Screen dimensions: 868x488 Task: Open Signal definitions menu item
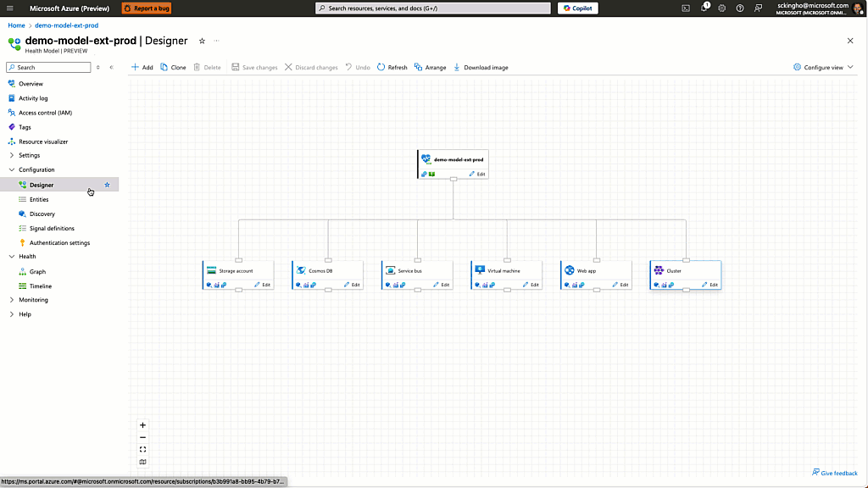[52, 229]
